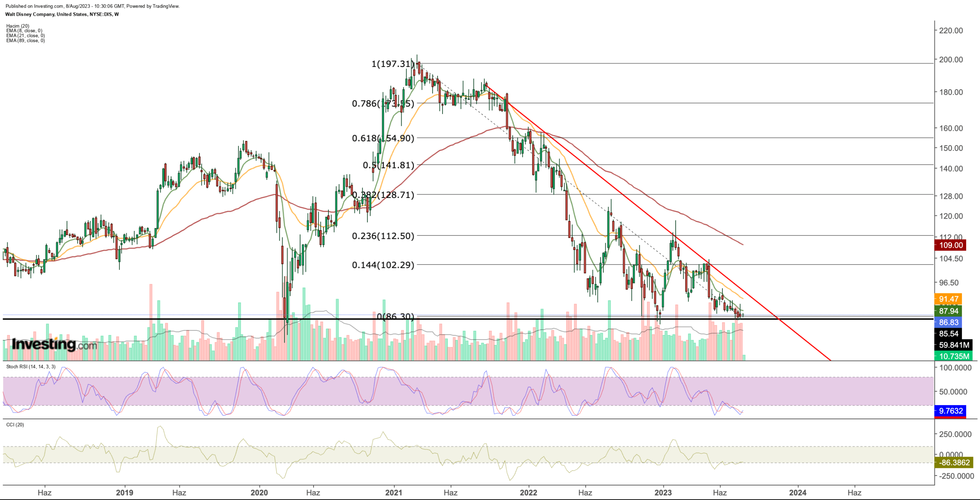Click the Fibonacci label '0.382(128.71)'

coord(383,195)
